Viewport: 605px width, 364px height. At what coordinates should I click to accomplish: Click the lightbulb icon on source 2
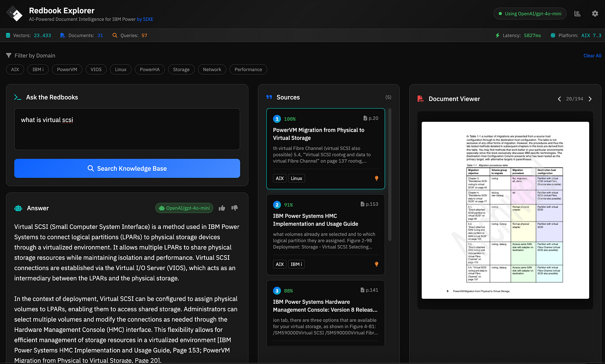[376, 264]
